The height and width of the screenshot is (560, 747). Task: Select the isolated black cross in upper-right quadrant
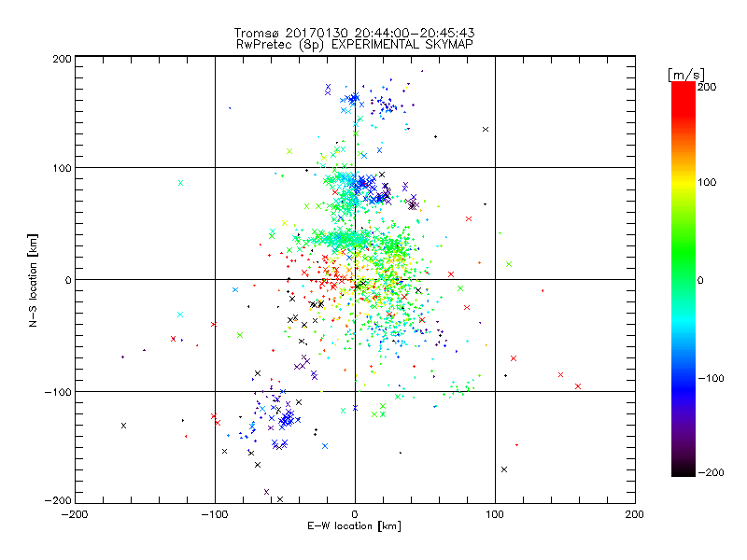click(486, 129)
